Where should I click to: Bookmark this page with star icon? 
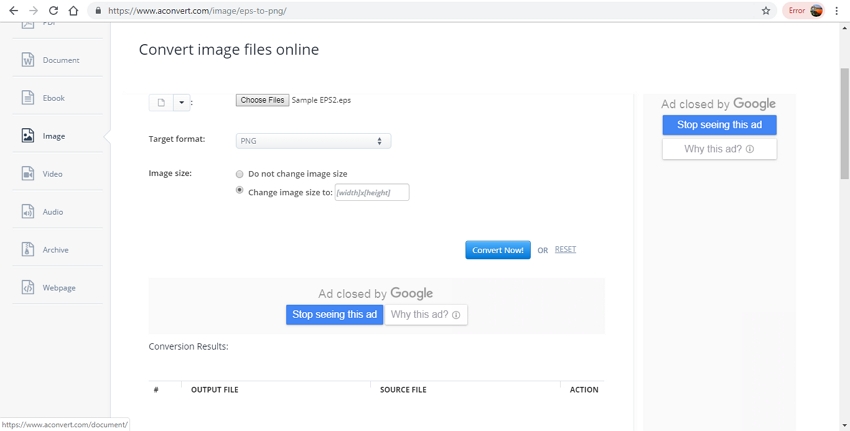tap(766, 11)
